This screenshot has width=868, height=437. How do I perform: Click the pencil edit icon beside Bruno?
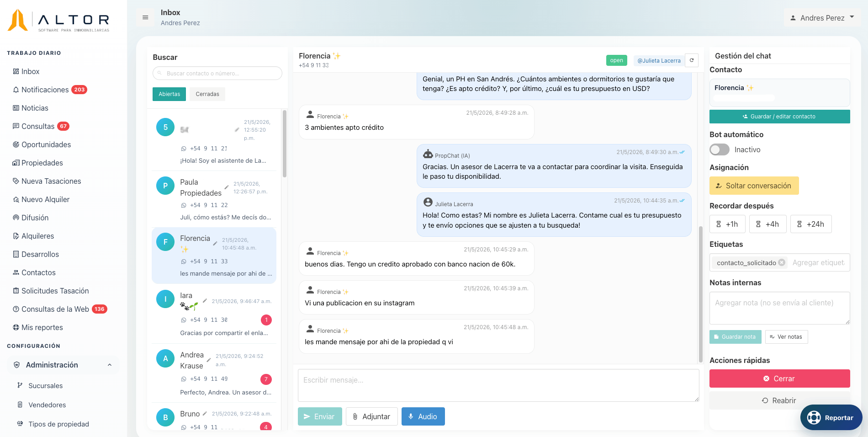[x=205, y=414]
